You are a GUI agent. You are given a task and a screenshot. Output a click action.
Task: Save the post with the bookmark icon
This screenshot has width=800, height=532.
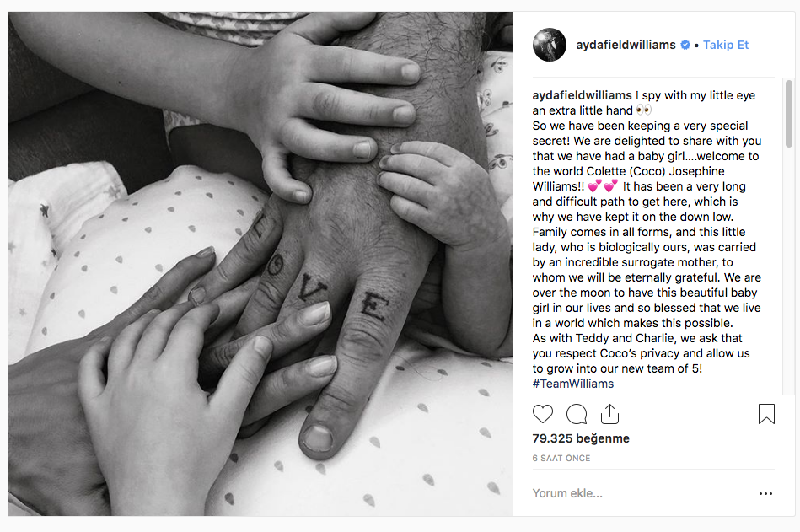pos(766,414)
